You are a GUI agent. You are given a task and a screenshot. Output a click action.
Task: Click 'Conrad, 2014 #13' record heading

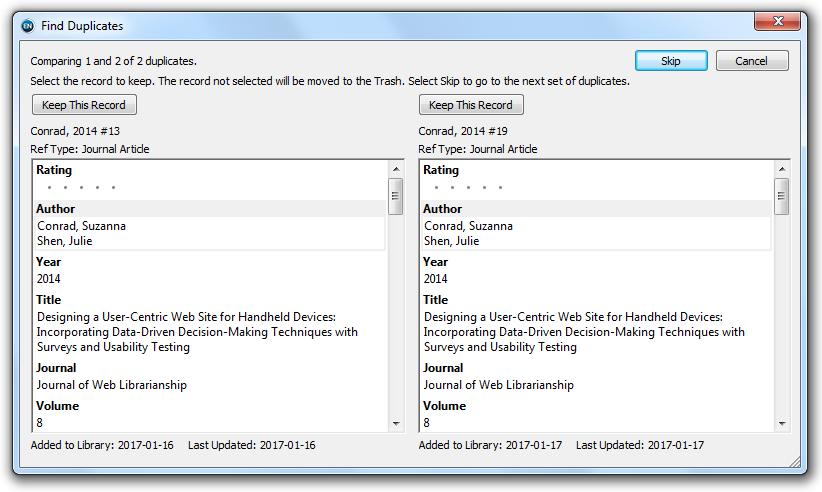[x=75, y=131]
